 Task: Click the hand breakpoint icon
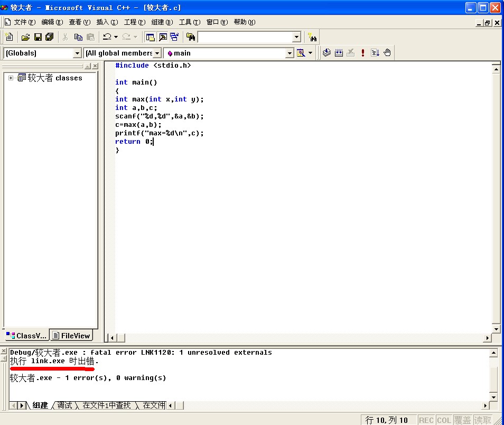tap(387, 52)
